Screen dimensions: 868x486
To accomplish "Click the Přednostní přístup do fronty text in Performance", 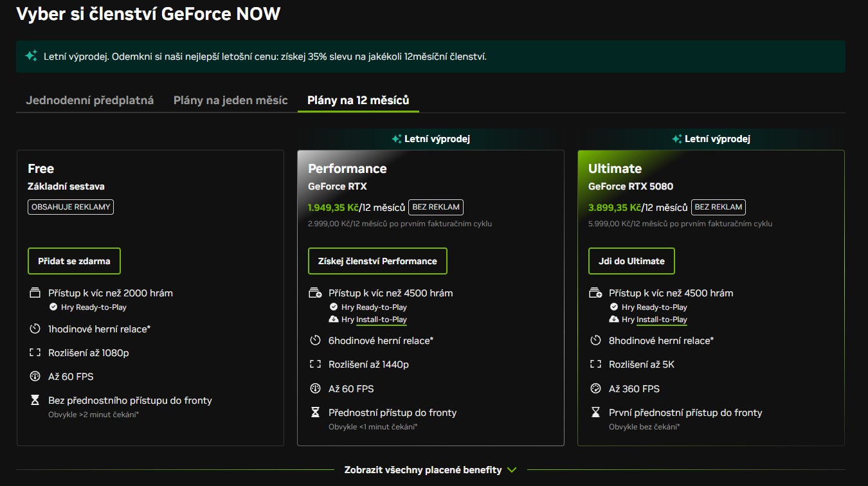I will [393, 413].
